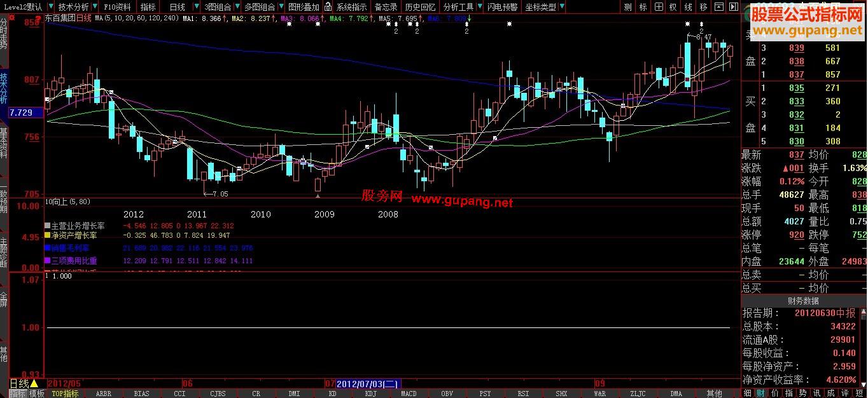
Task: Click the 净资产增长率 yellow color swatch
Action: tap(47, 235)
